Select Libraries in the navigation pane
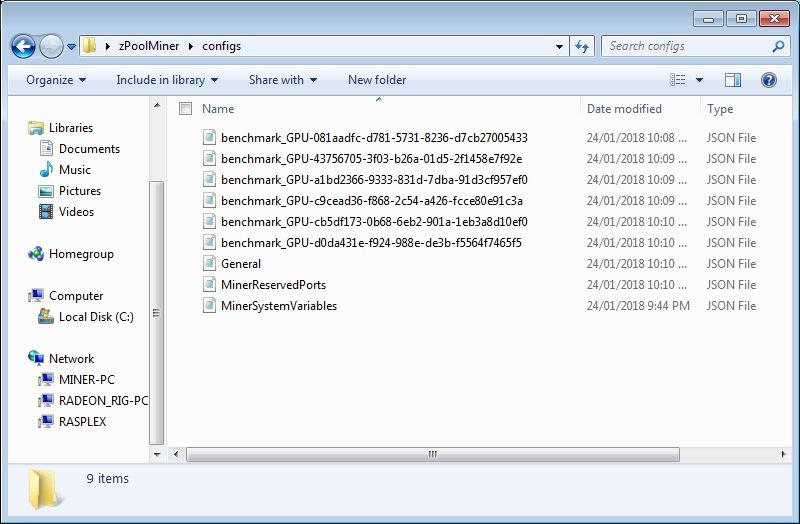Image resolution: width=800 pixels, height=524 pixels. pos(71,128)
